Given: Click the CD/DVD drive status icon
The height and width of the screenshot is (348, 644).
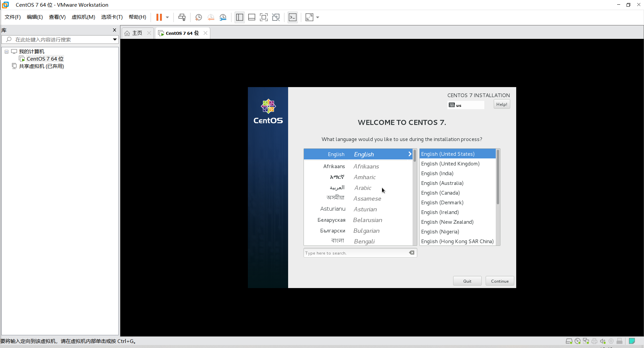Looking at the screenshot, I should (578, 341).
